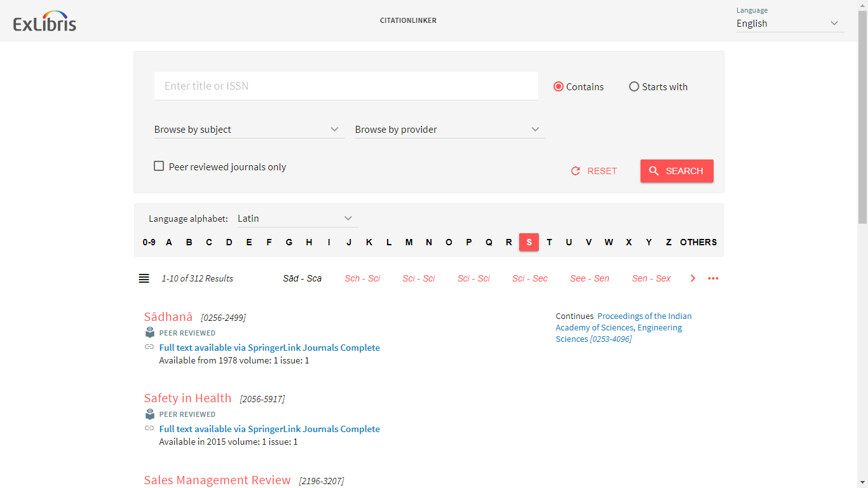Open the Sales Management Review journal link
868x488 pixels.
[217, 480]
